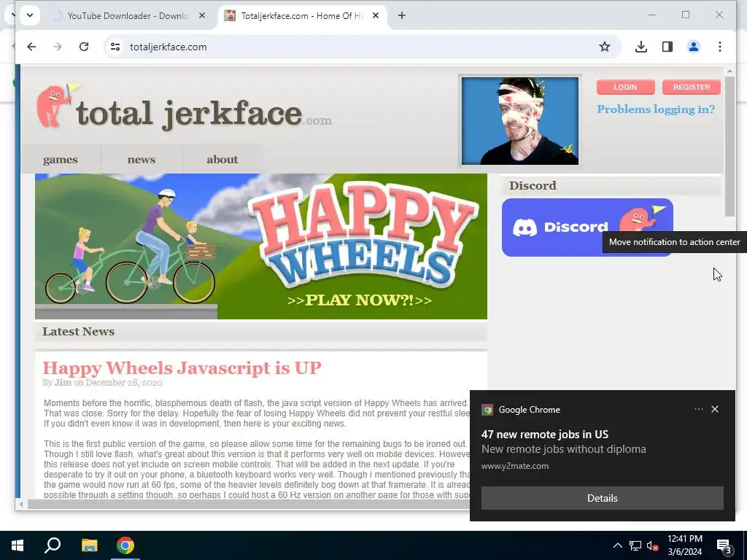Open a new tab with the plus button
This screenshot has width=747, height=560.
coord(402,16)
